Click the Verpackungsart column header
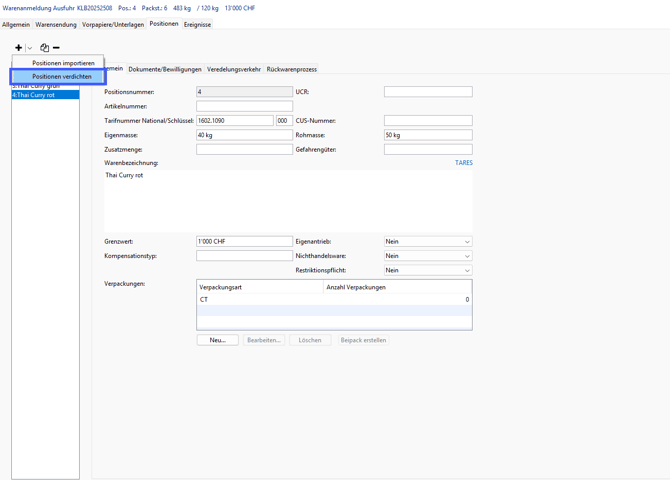This screenshot has width=670, height=480. [260, 287]
